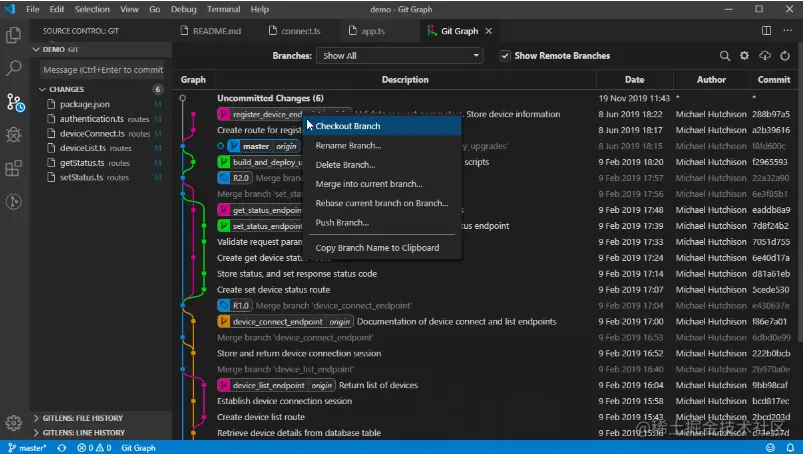Select Copy Branch Name to Clipboard
The image size is (803, 454).
(x=382, y=248)
